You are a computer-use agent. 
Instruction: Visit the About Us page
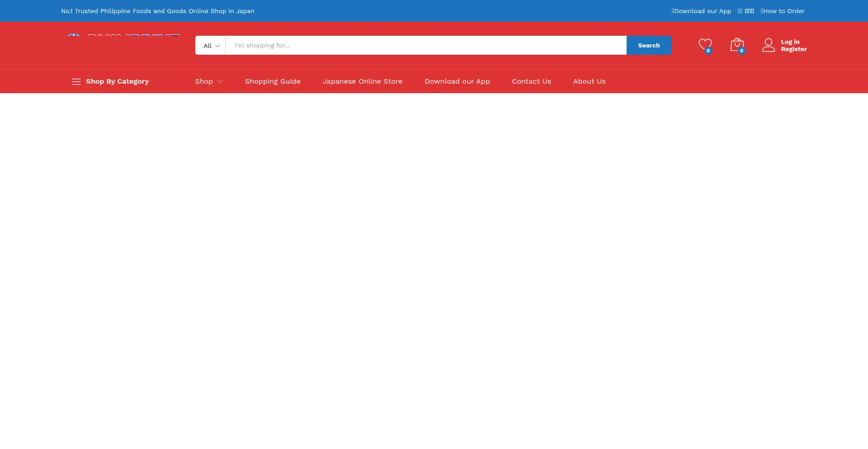[589, 81]
